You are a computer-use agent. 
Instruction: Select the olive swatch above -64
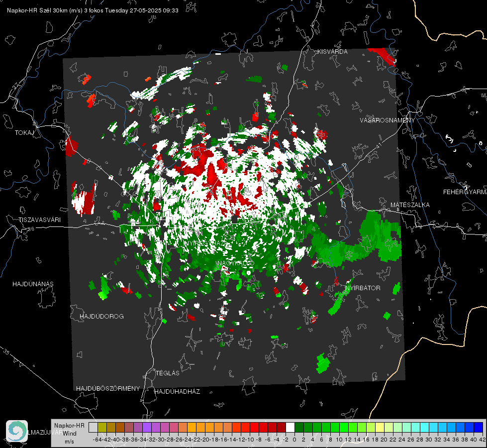[102, 427]
